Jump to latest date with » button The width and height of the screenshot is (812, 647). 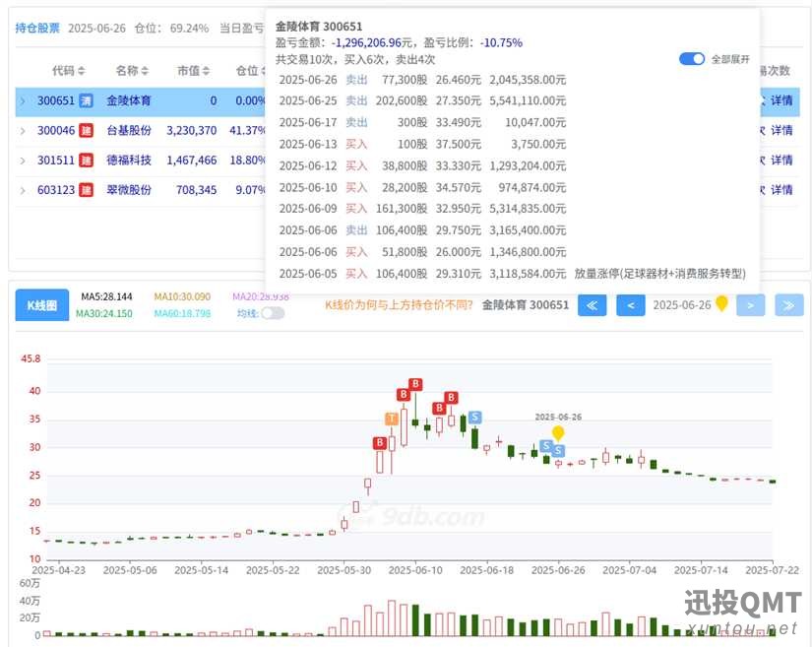(789, 305)
